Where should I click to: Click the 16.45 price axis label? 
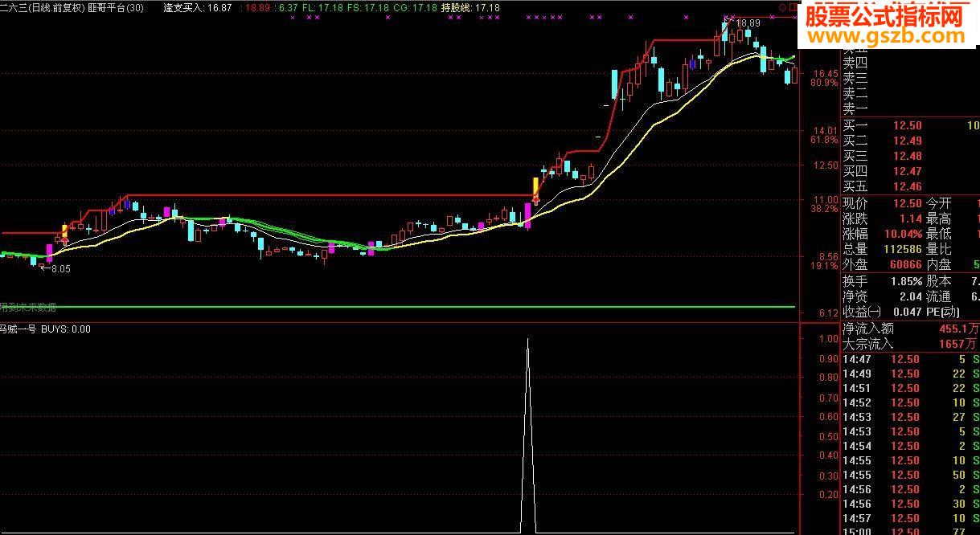point(826,74)
